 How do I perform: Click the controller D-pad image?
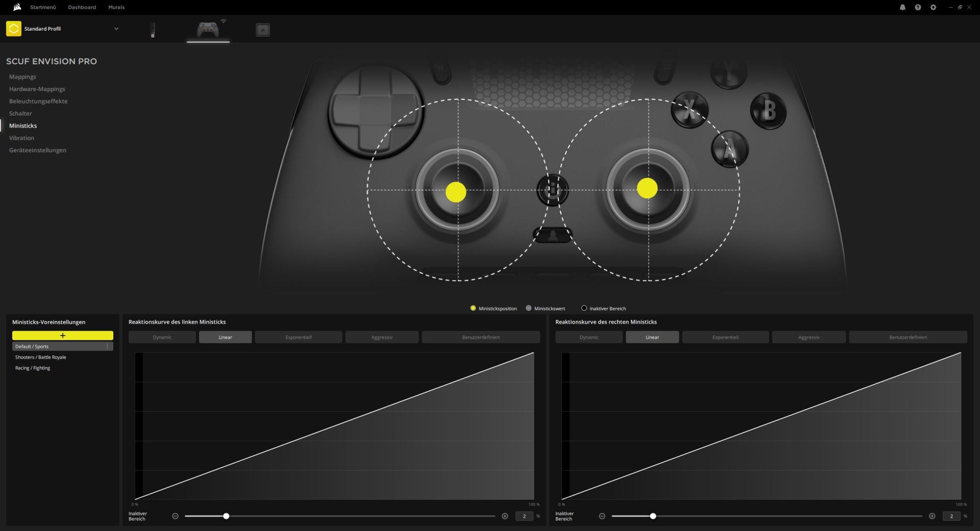coord(375,111)
